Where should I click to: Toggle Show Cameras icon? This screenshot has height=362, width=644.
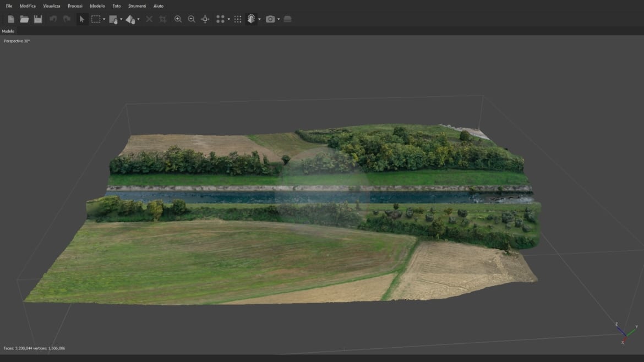click(x=270, y=19)
